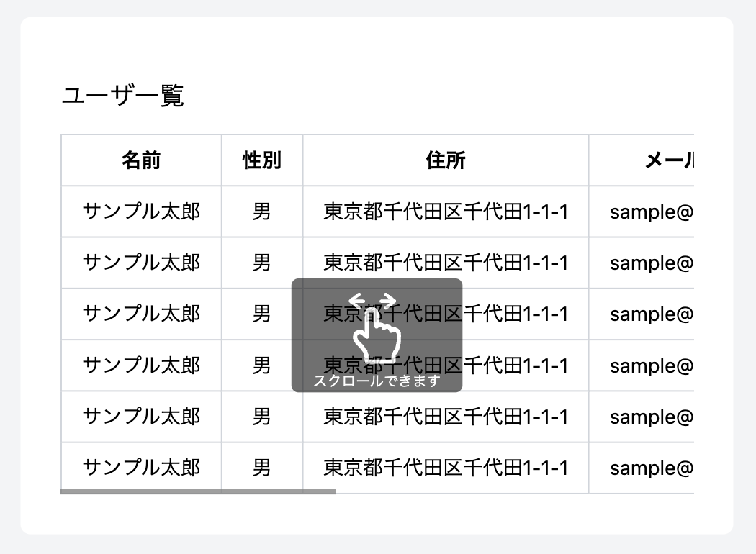Click the sample@ email in the second data row

[651, 263]
